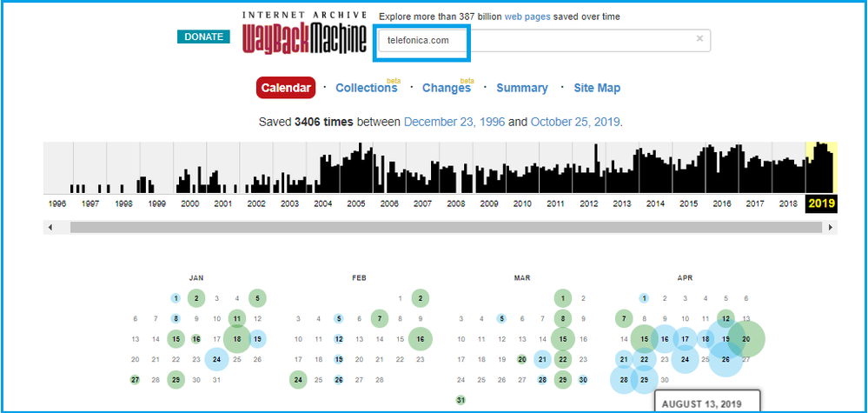Clear the search field with X icon
Viewport: 868px width, 413px height.
tap(699, 39)
